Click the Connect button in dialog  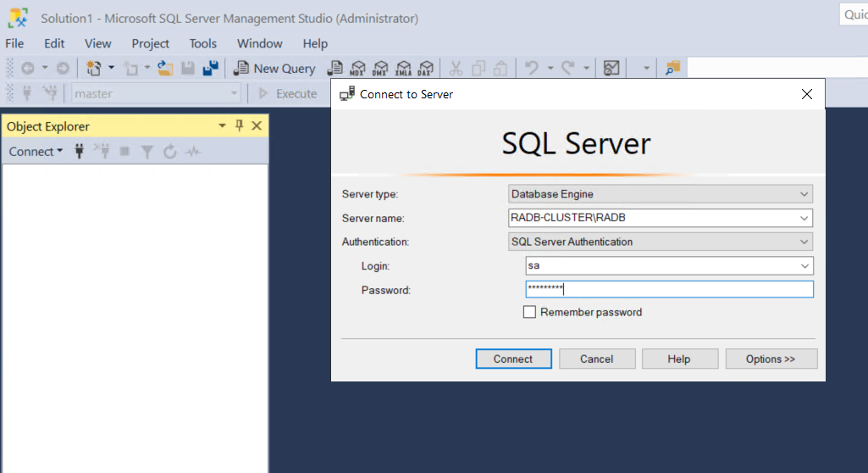click(x=513, y=359)
